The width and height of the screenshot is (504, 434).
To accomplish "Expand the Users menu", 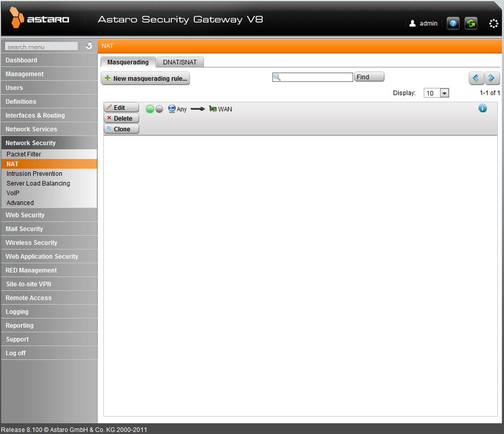I will pos(49,88).
